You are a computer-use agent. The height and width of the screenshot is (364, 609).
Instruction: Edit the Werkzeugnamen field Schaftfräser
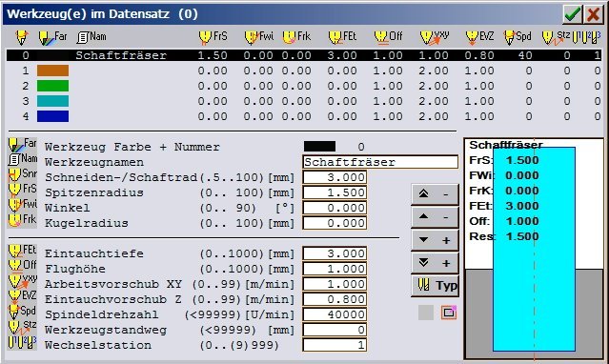click(380, 162)
